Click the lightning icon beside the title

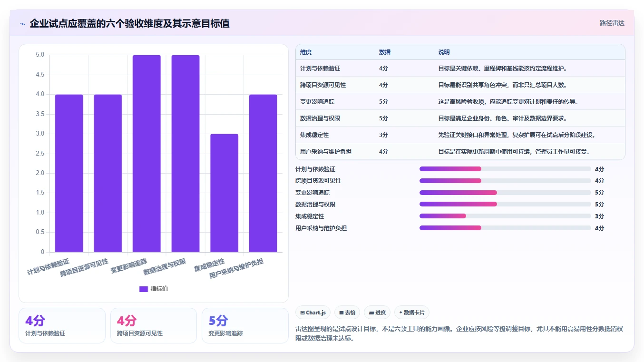pos(23,23)
